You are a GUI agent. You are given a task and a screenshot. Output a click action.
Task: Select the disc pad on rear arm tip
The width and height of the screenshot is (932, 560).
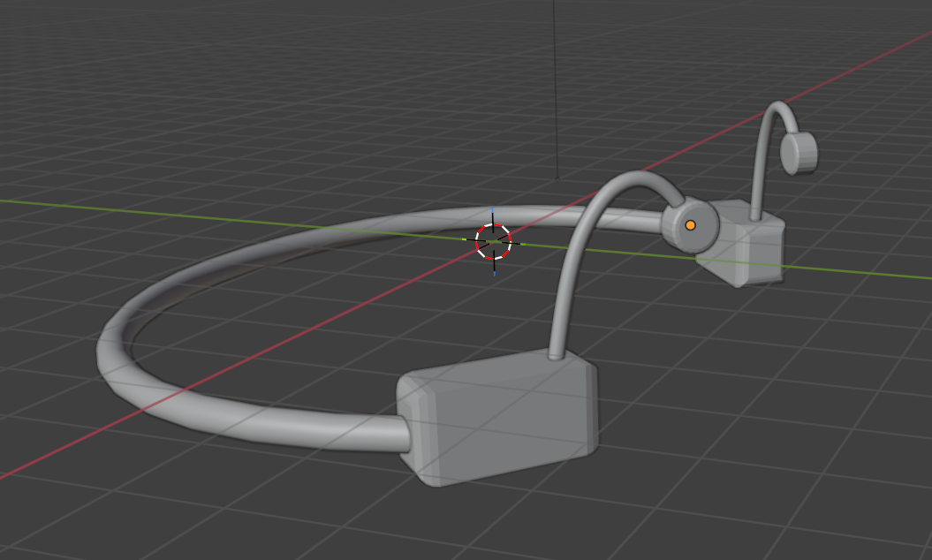tap(799, 154)
